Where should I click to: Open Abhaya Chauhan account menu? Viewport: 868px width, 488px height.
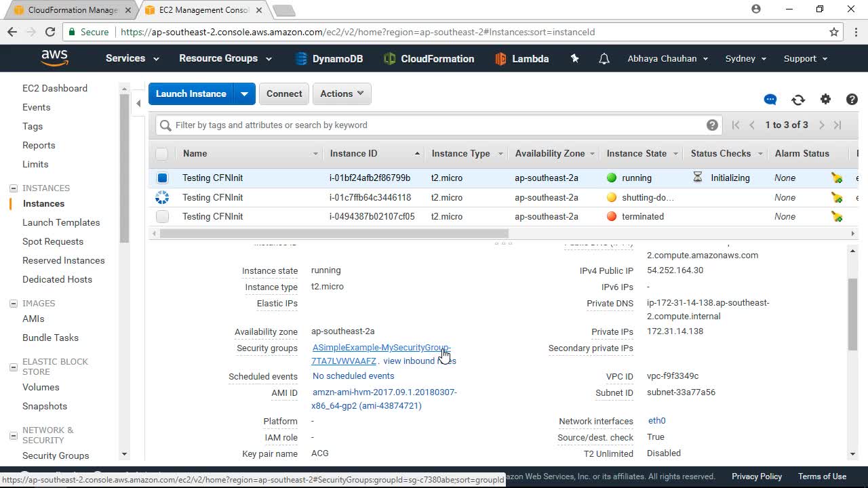pyautogui.click(x=668, y=58)
